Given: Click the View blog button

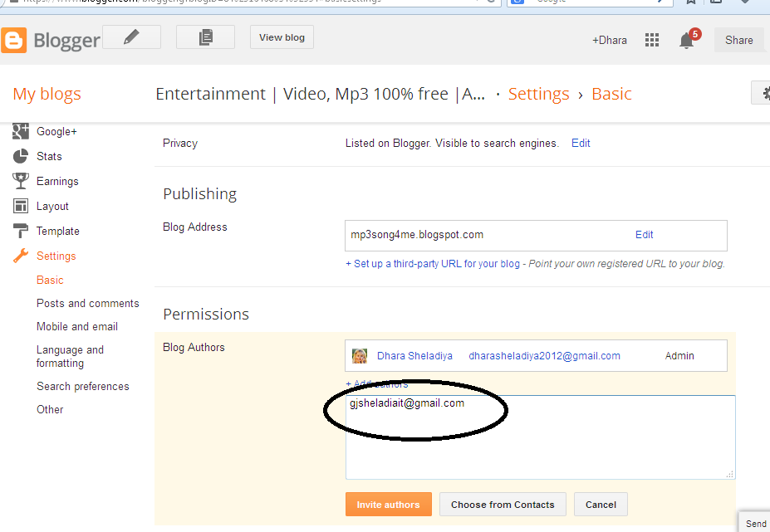Looking at the screenshot, I should pos(282,37).
